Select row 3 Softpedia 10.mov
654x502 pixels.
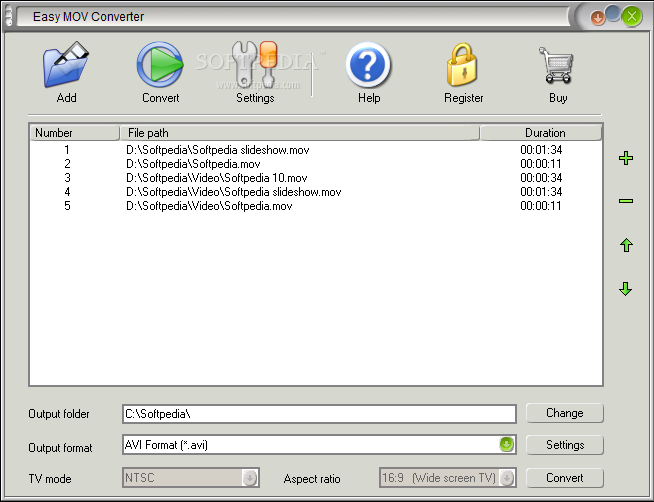coord(316,178)
